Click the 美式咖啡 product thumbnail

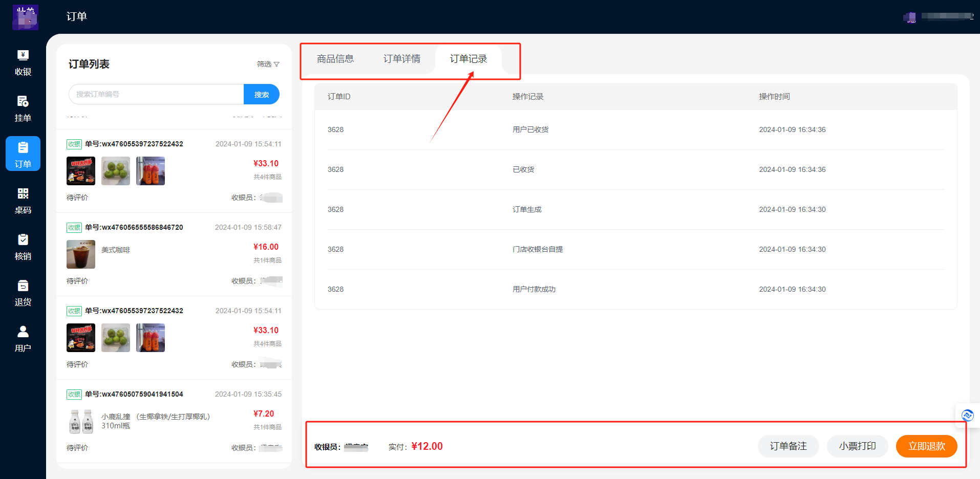tap(81, 254)
